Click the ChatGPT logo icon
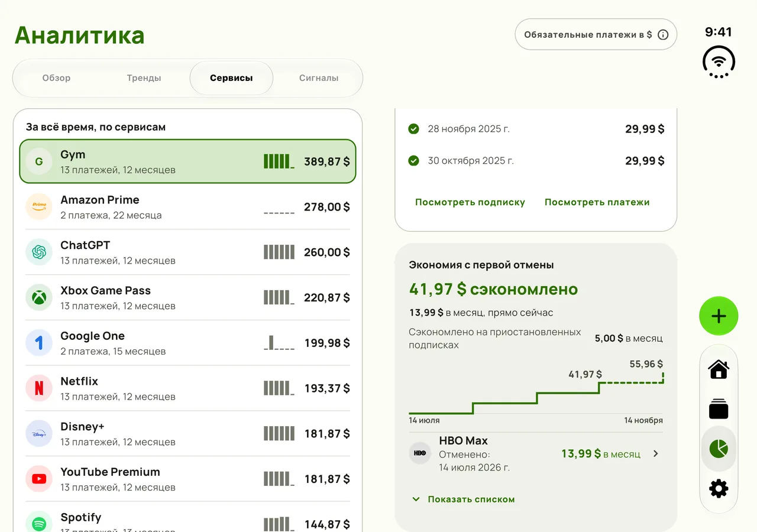This screenshot has height=532, width=757. pyautogui.click(x=39, y=252)
